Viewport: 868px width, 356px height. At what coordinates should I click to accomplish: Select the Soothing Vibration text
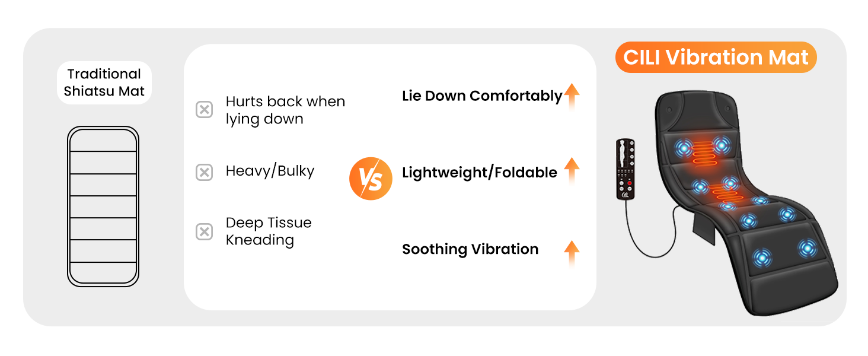coord(470,249)
